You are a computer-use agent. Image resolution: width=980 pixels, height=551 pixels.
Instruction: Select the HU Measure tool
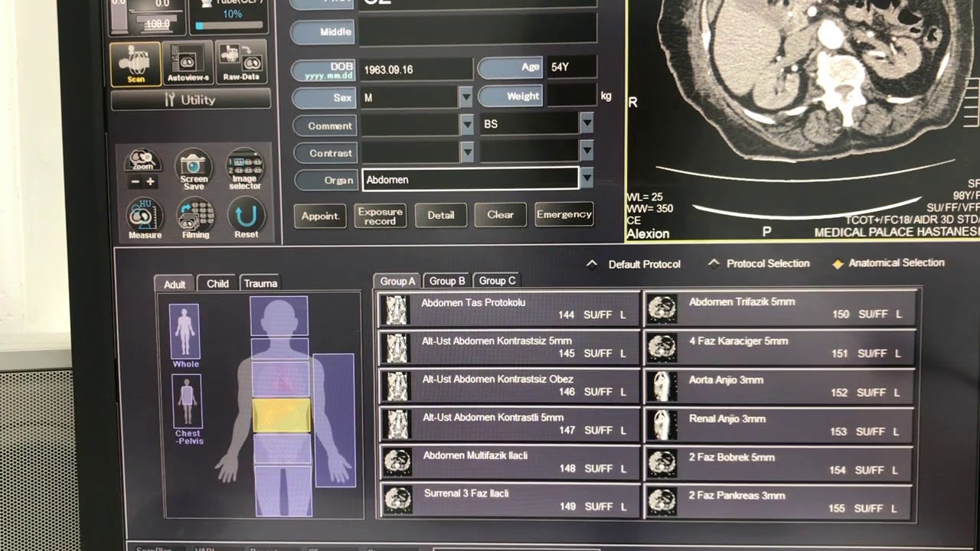pyautogui.click(x=145, y=219)
